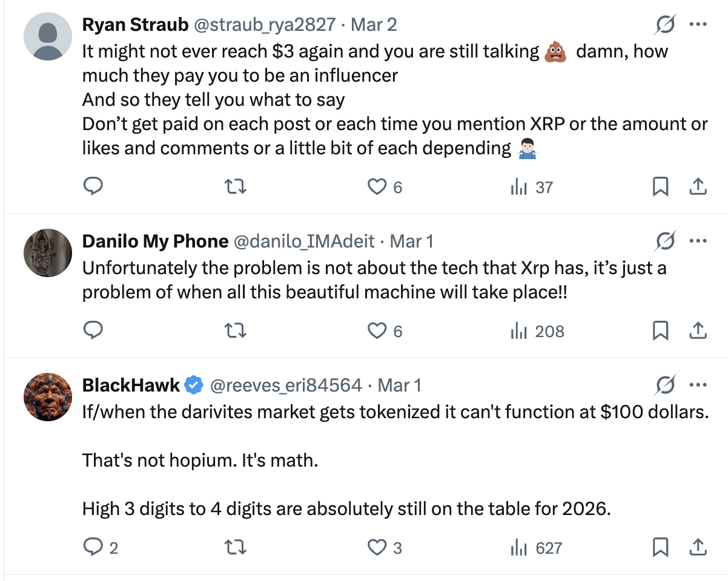728x581 pixels.
Task: Like Danilo My Phone's post
Action: coord(377,330)
